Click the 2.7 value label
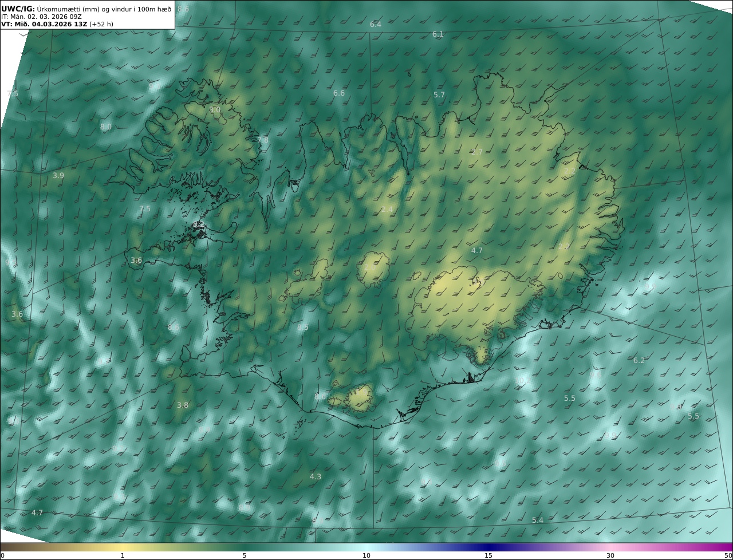The width and height of the screenshot is (733, 560). (477, 152)
